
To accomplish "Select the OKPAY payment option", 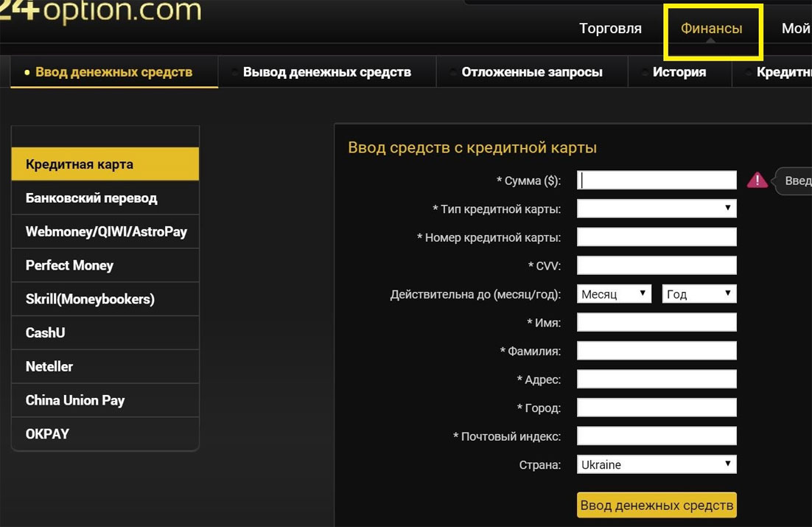I will tap(105, 433).
